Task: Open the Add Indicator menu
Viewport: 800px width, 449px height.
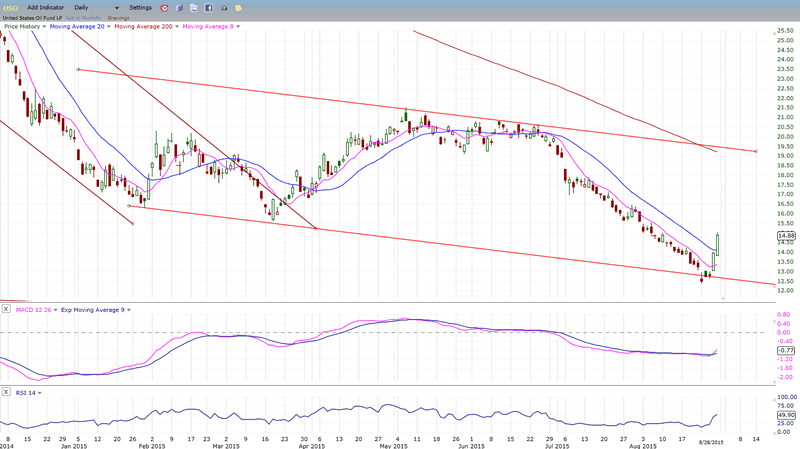Action: click(46, 7)
